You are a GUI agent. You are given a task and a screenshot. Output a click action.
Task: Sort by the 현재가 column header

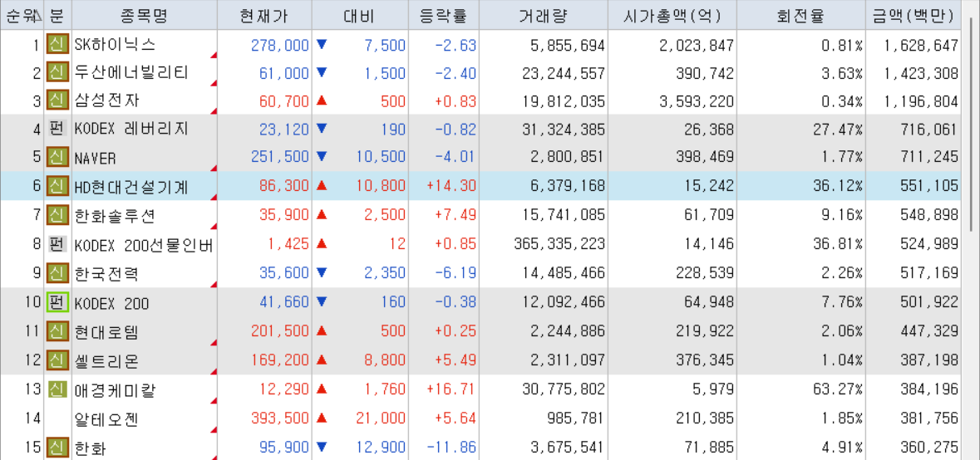[x=264, y=15]
